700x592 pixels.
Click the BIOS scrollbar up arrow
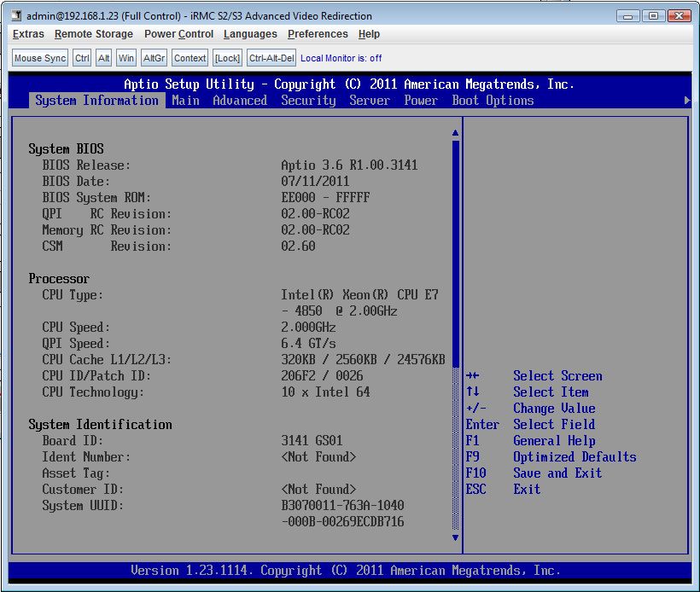pos(455,132)
